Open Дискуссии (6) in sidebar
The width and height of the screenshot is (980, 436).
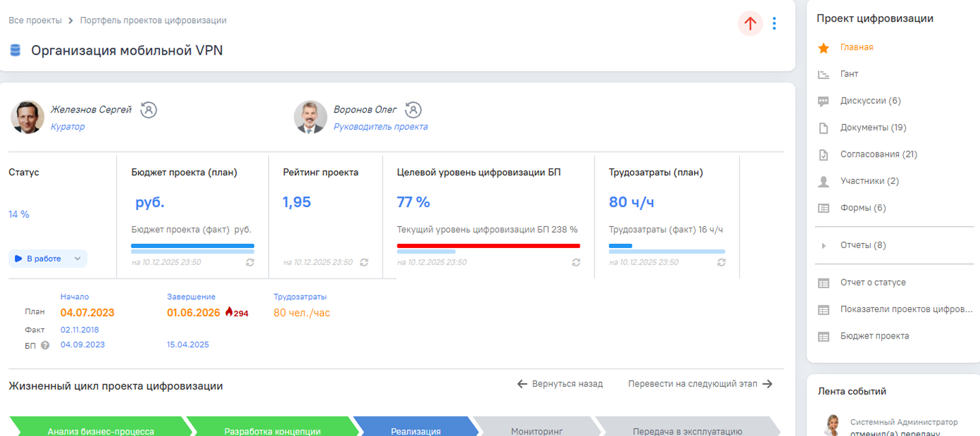(870, 101)
